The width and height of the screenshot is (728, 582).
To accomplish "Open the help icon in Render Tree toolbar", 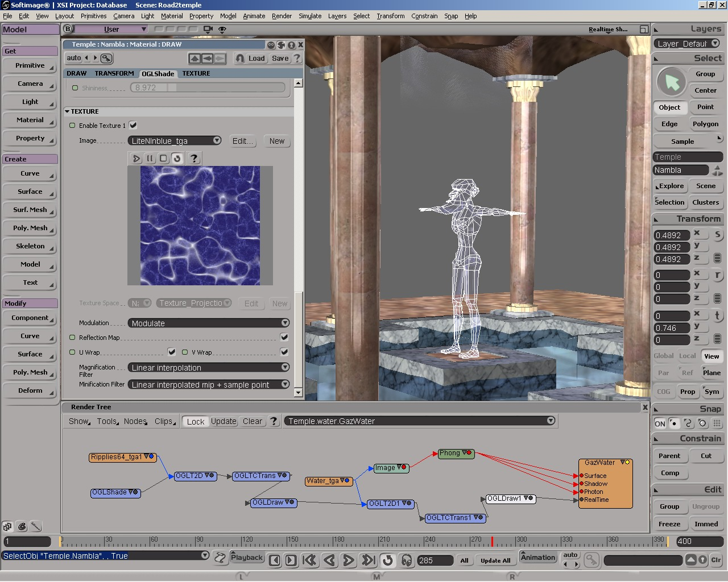I will tap(274, 421).
